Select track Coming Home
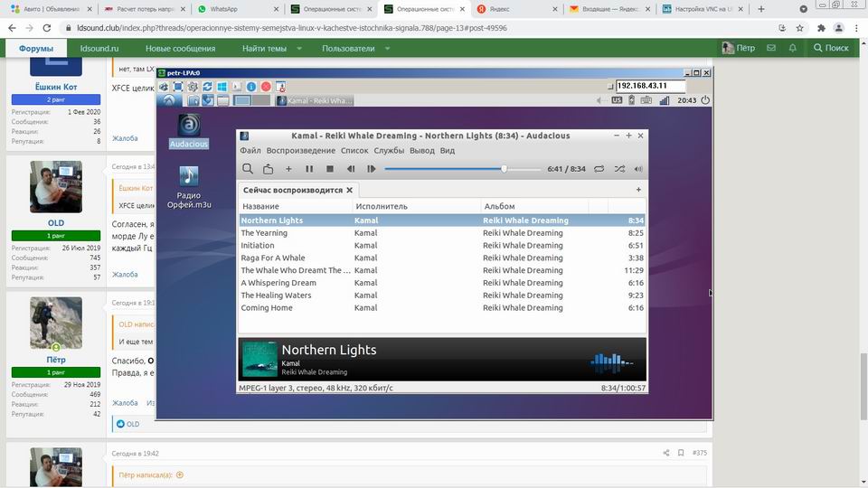 pos(442,307)
